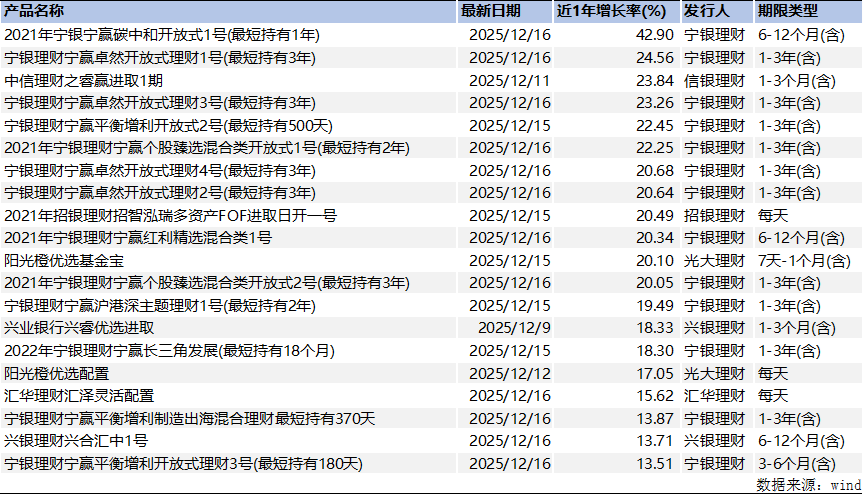This screenshot has height=495, width=865.
Task: Select 2021年宁银理财宁赢个股臻选混合类开放式1号 row name
Action: pos(207,148)
